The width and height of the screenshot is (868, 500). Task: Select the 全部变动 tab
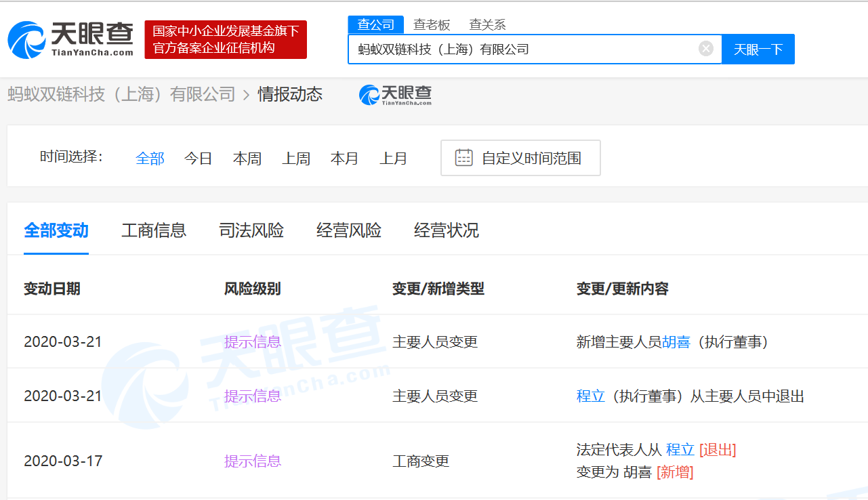coord(56,230)
